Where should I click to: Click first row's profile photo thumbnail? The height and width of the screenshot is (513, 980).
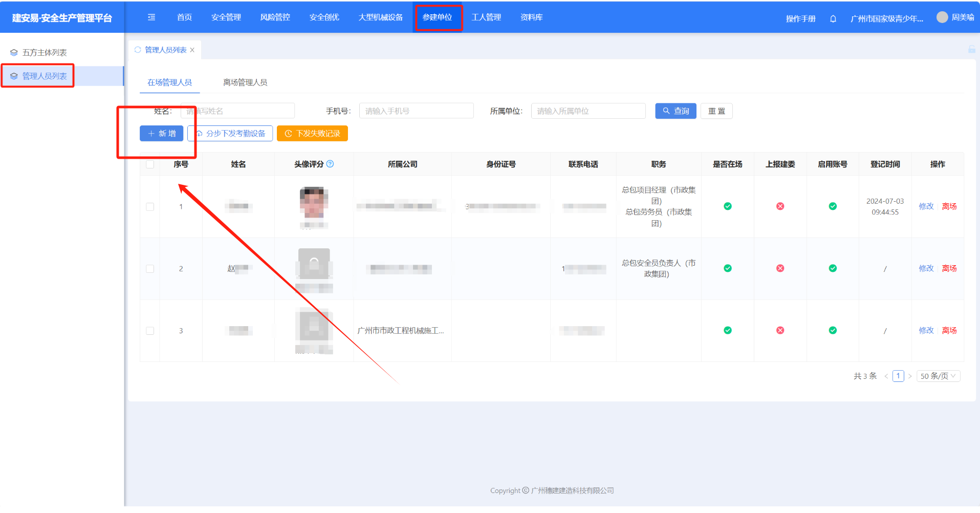tap(314, 202)
